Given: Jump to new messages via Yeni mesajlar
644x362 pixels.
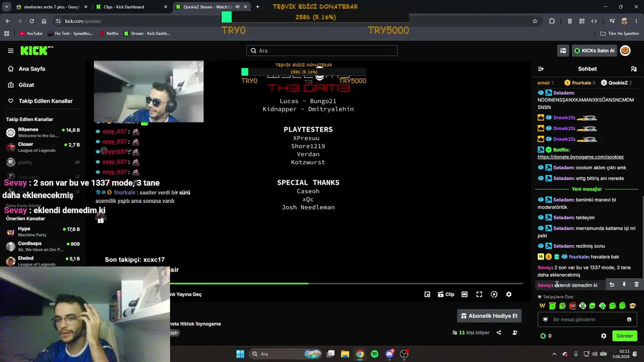Looking at the screenshot, I should (587, 189).
